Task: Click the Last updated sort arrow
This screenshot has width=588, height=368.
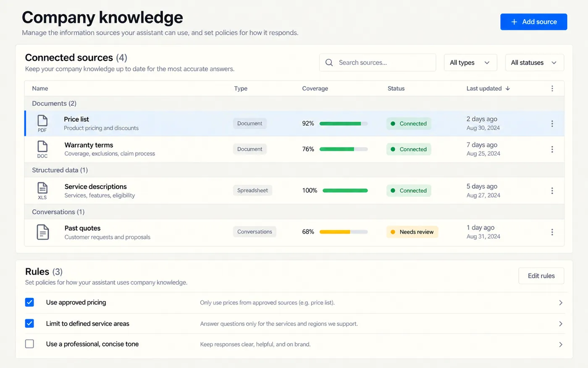Action: coord(508,88)
